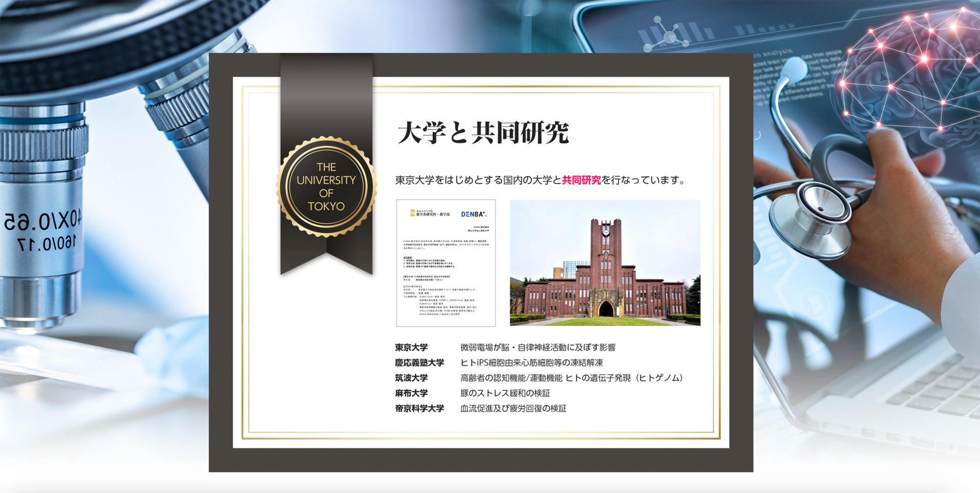Click the 血流促進及び疲労回復の検証 description text
Image resolution: width=980 pixels, height=493 pixels.
click(513, 409)
